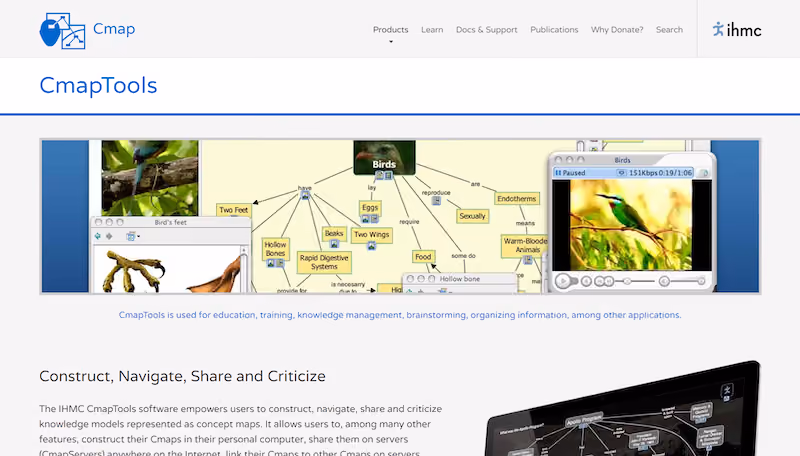Click the Birds concept node image
The height and width of the screenshot is (456, 800).
click(384, 158)
